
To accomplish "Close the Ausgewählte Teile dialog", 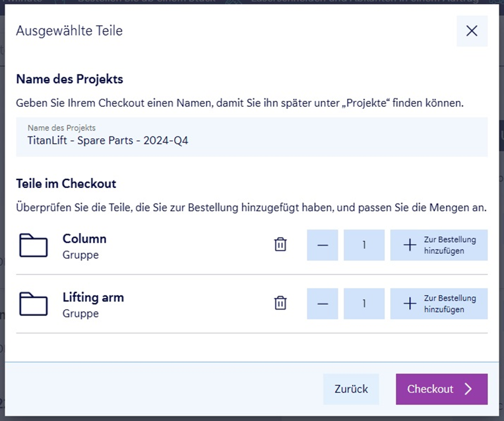I will (472, 31).
